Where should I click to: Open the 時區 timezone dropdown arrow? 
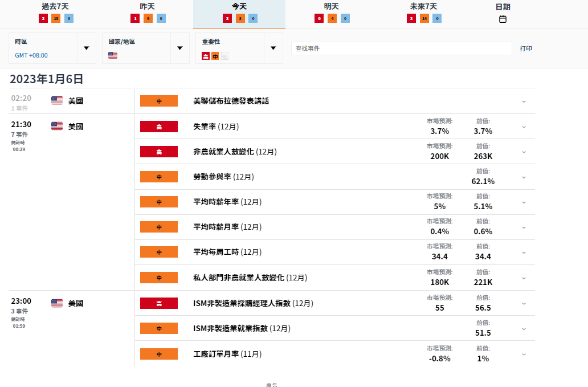click(87, 48)
